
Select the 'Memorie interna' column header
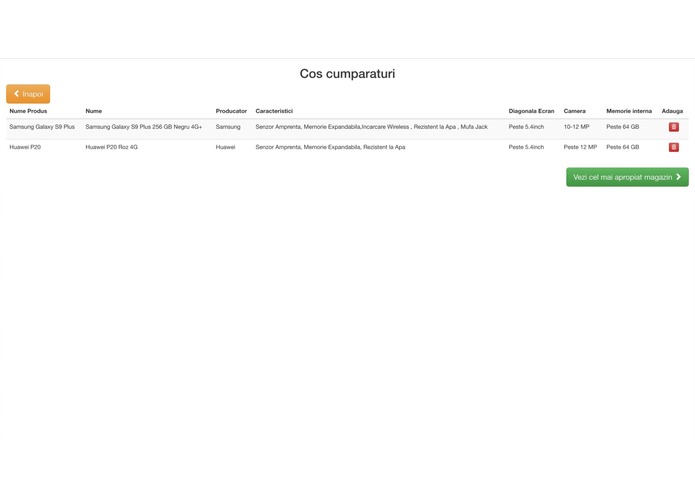click(x=629, y=111)
